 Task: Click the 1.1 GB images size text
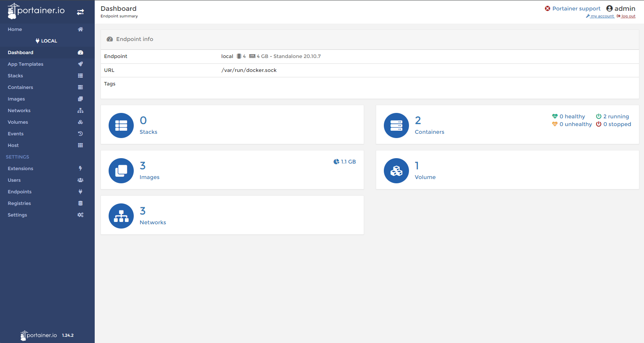(x=348, y=162)
